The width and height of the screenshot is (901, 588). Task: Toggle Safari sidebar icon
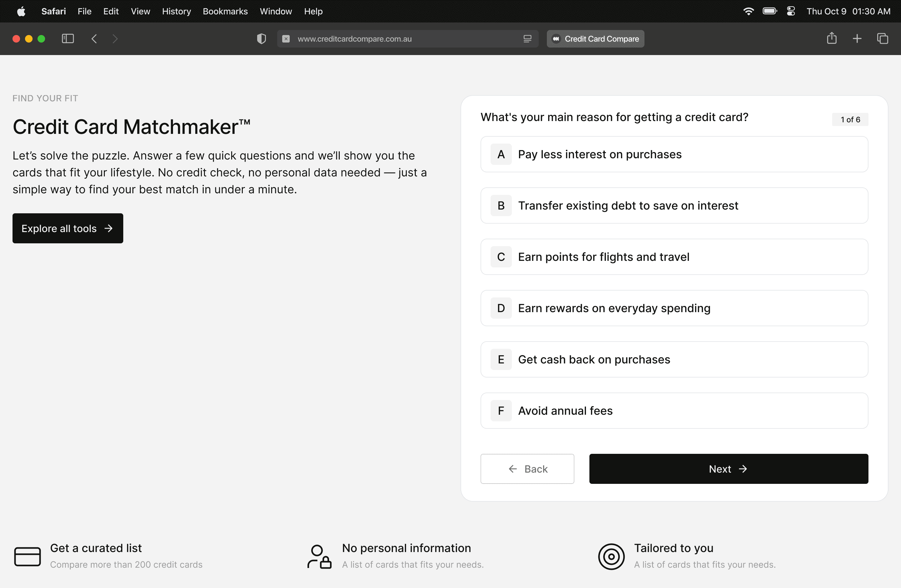[x=68, y=38]
